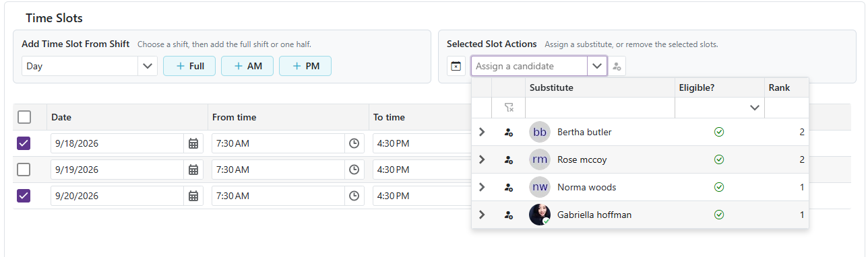This screenshot has width=868, height=257.
Task: Open time picker clock in 9/20/2026 row
Action: (x=354, y=196)
